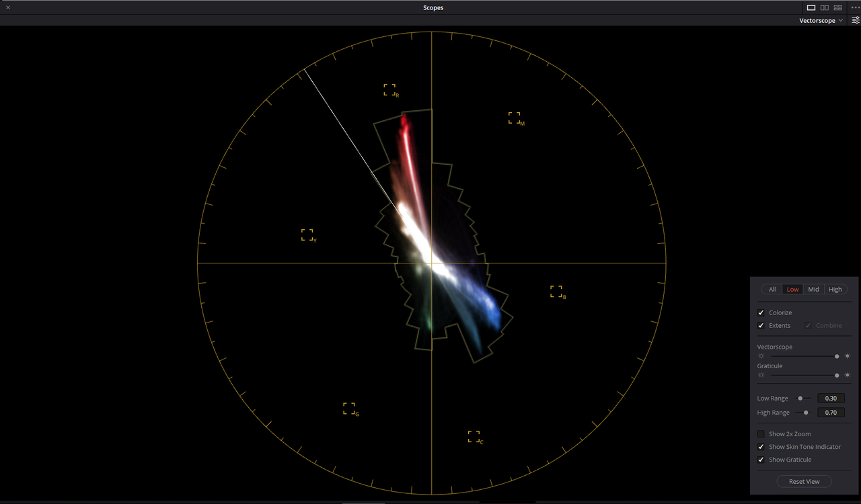
Task: Click Vectorscope bright sun icon
Action: (848, 356)
